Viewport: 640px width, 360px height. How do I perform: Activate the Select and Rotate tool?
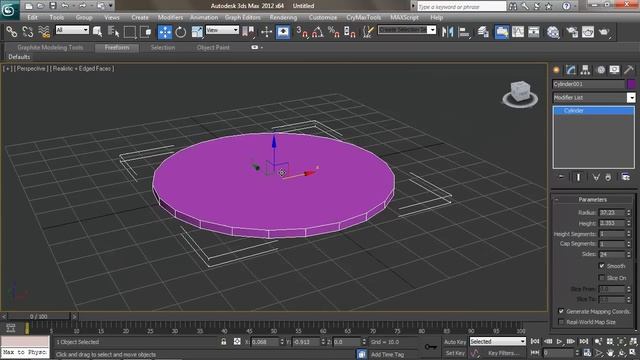[180, 31]
